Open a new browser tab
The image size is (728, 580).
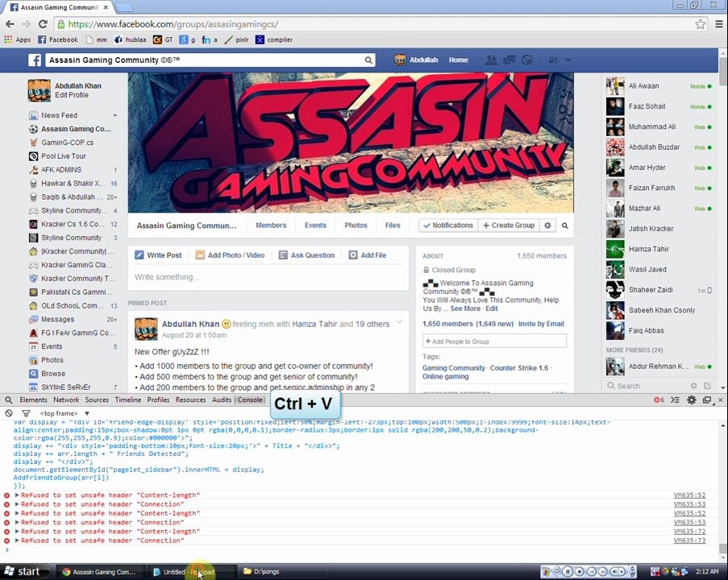(x=124, y=7)
